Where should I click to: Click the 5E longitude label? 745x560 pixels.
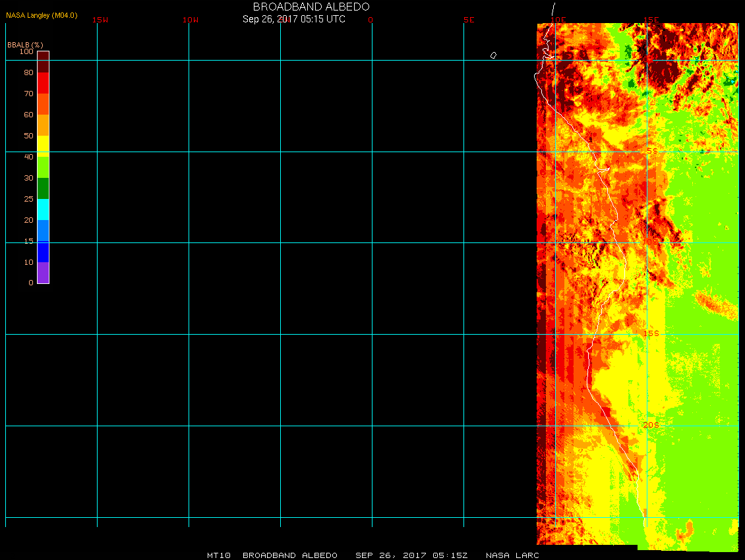(469, 20)
